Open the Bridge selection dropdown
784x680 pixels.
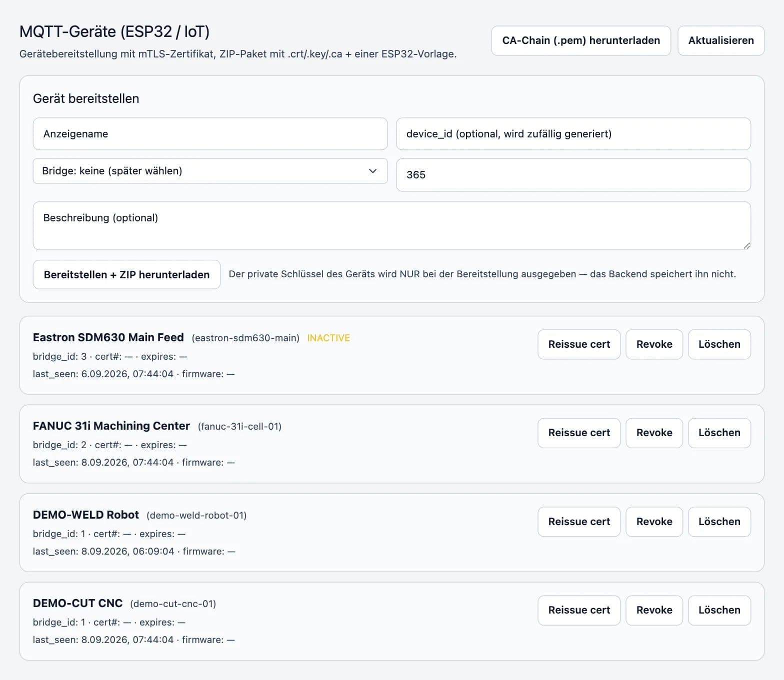pyautogui.click(x=210, y=171)
